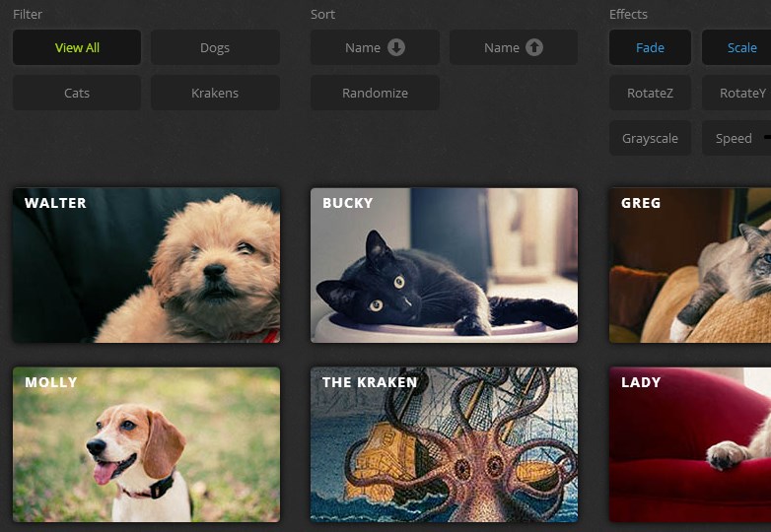Filter the gallery by Cats

point(77,94)
